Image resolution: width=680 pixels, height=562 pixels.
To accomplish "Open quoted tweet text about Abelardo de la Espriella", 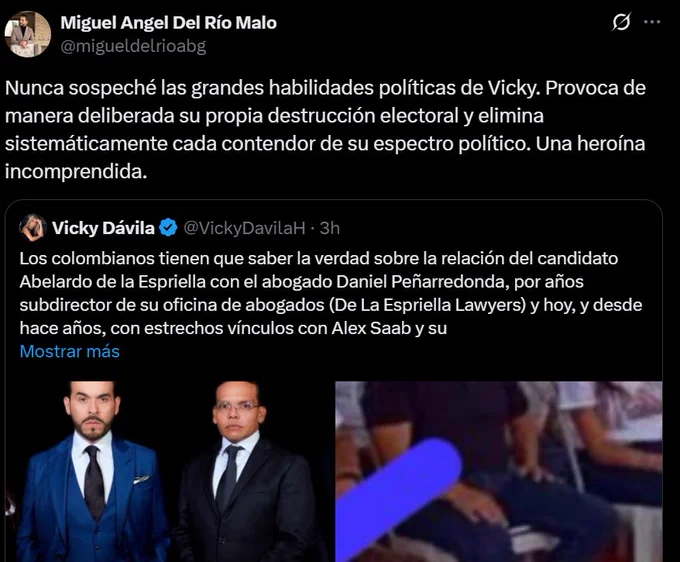I will 330,293.
